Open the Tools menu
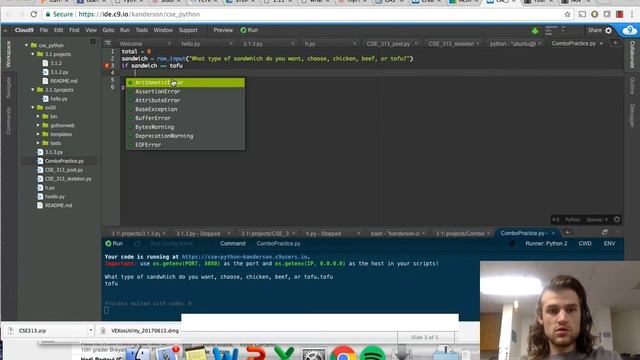This screenshot has height=360, width=640. (142, 30)
